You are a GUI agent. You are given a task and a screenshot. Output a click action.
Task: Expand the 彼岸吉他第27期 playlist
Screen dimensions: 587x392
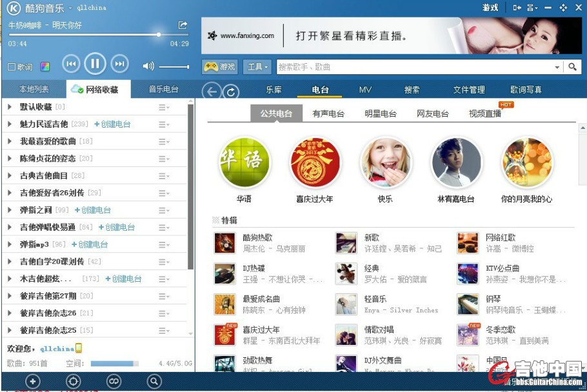(x=10, y=296)
